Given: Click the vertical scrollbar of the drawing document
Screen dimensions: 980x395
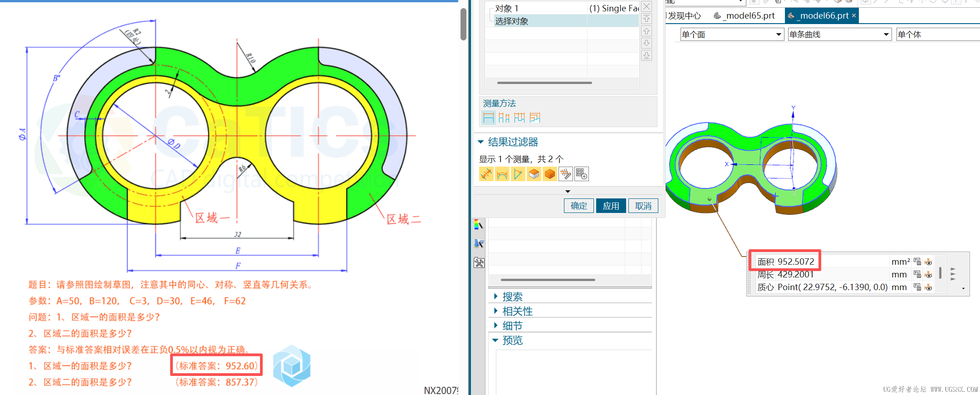Looking at the screenshot, I should point(463,24).
